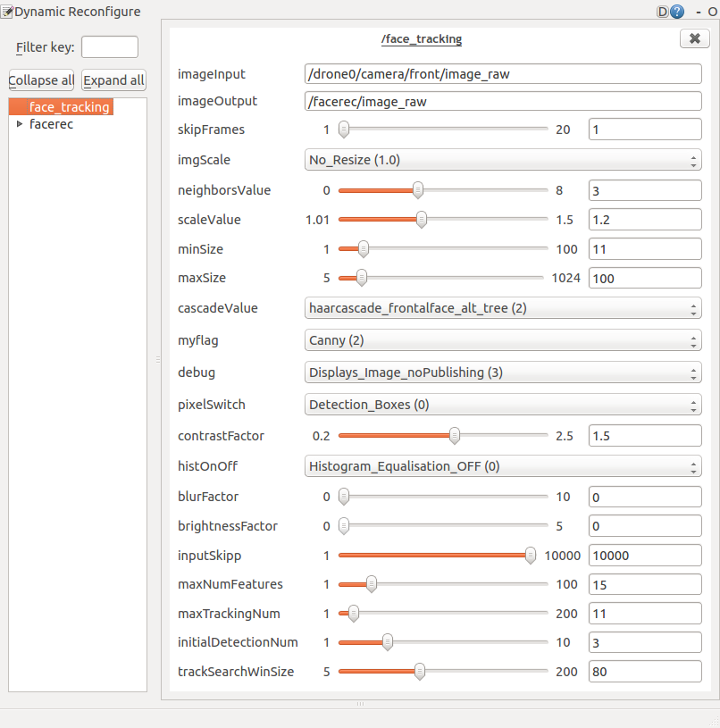Click the scaleValue slider handle

click(x=421, y=219)
